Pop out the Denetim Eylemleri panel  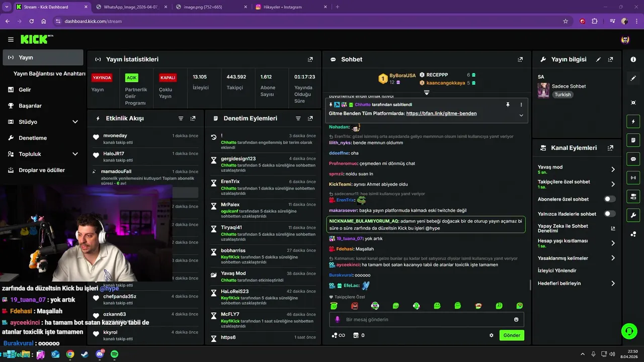click(310, 119)
